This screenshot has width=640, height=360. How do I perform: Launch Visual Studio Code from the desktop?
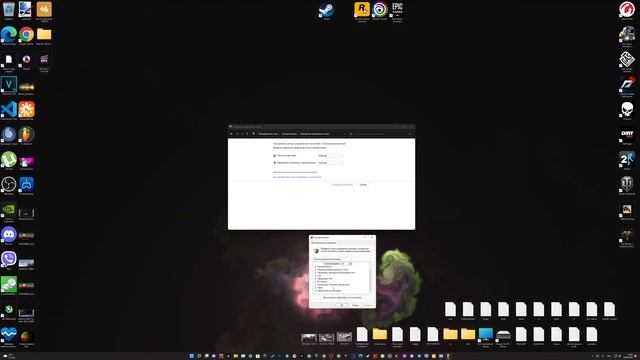pyautogui.click(x=9, y=109)
